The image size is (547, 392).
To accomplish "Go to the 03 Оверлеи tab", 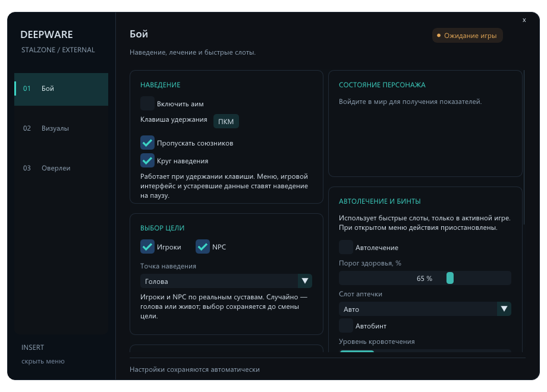I will [61, 168].
